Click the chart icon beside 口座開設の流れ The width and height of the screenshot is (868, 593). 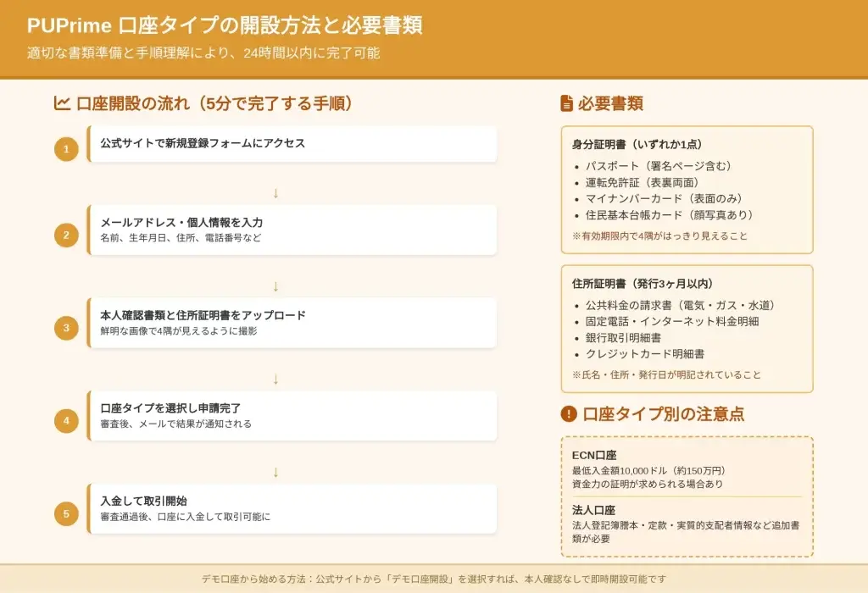click(62, 103)
